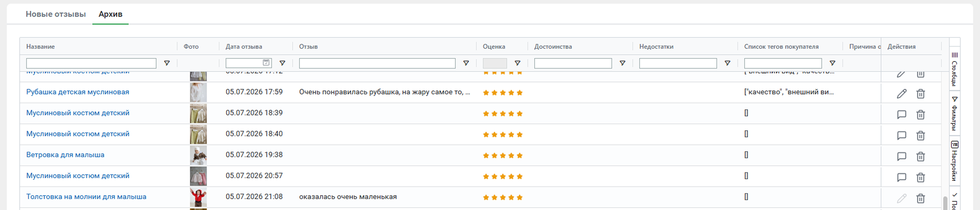Select review text starting "Очень понравилась рубашка"
980x210 pixels.
tap(384, 92)
